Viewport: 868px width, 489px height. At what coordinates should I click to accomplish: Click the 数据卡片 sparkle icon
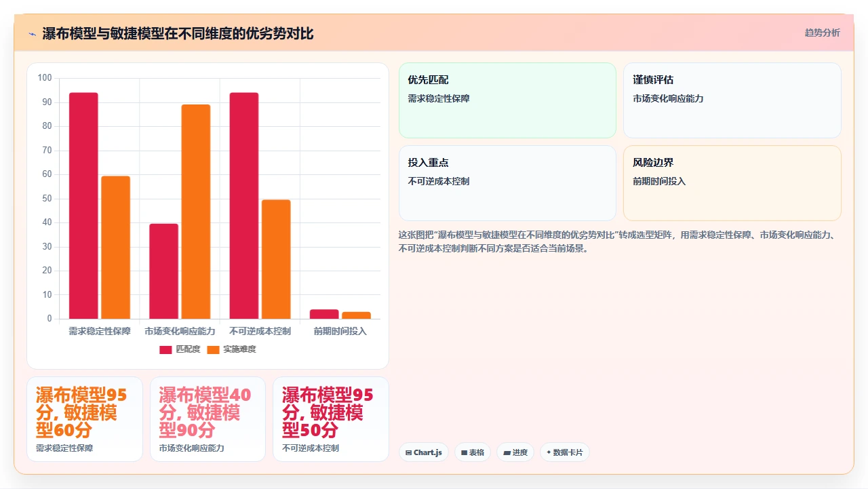pyautogui.click(x=549, y=452)
